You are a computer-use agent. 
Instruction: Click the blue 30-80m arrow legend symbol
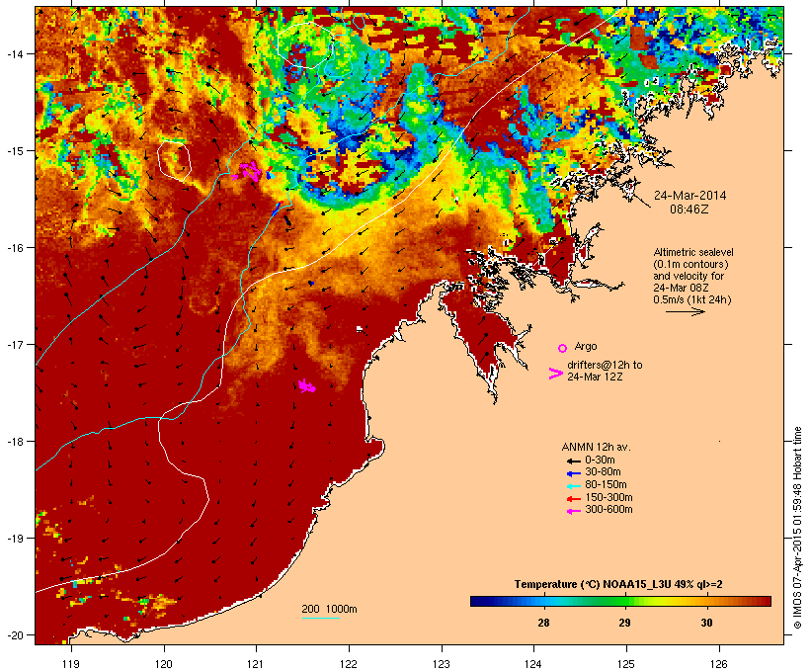click(x=573, y=473)
